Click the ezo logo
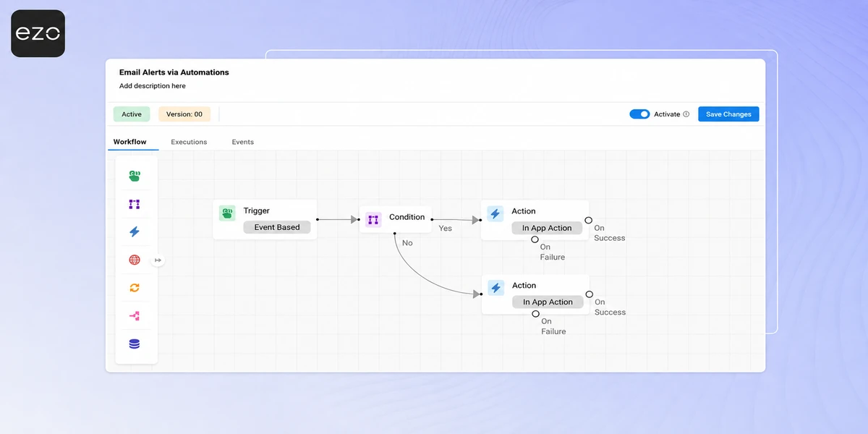 click(38, 33)
